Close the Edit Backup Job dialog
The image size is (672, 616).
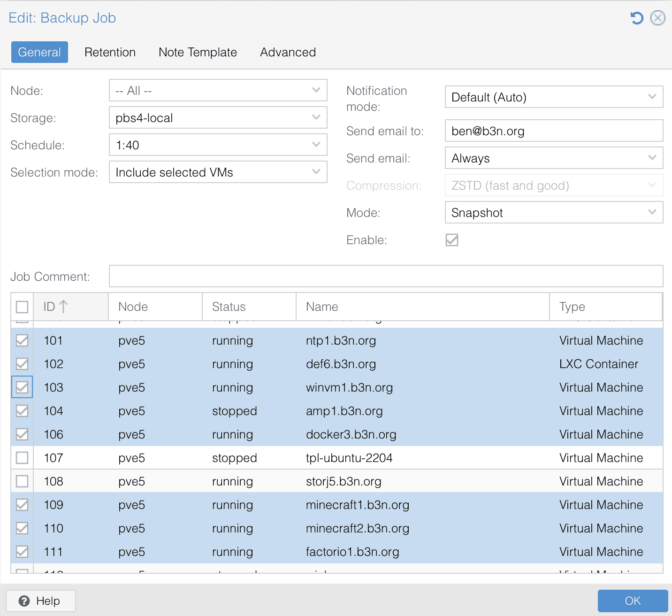[x=657, y=18]
